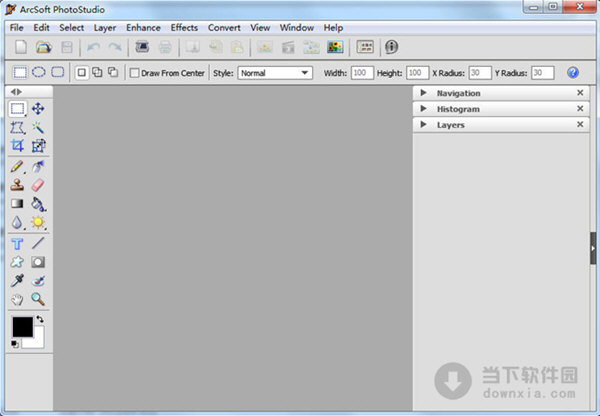Close the Histogram panel

pyautogui.click(x=580, y=109)
